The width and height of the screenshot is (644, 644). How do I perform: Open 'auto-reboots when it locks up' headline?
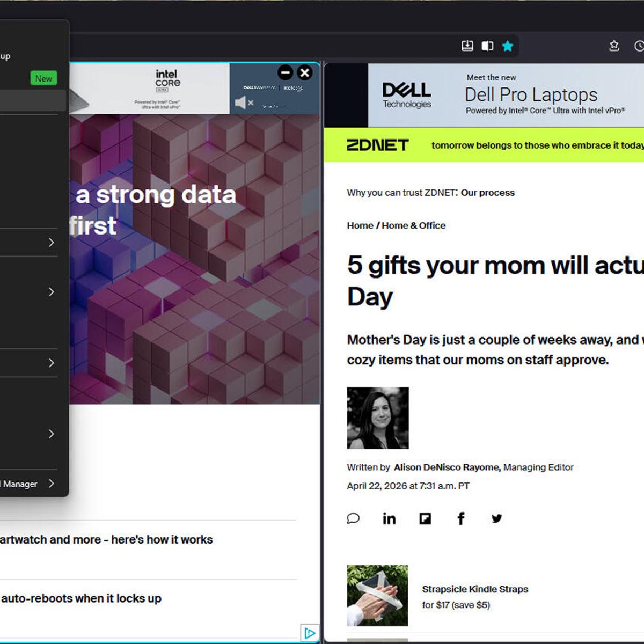81,598
